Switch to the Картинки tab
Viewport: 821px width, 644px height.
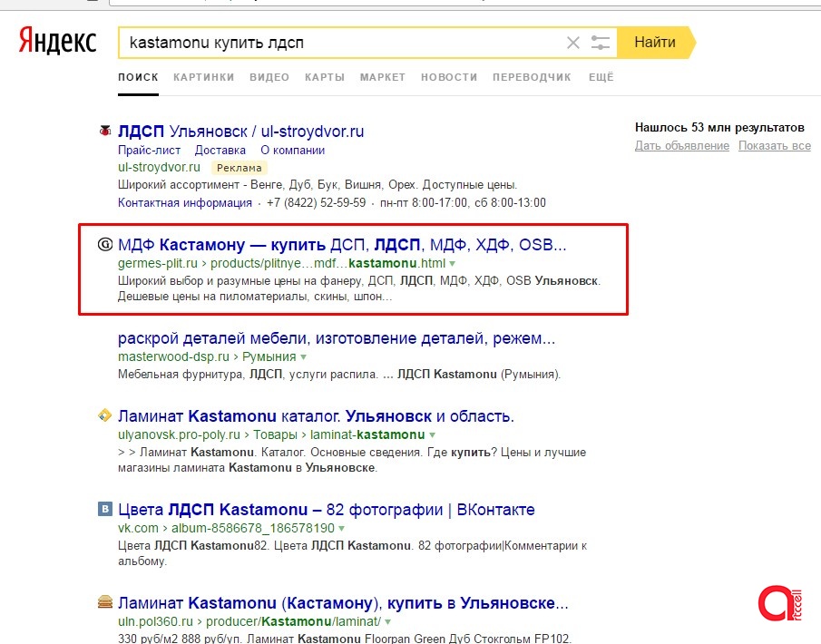(204, 77)
